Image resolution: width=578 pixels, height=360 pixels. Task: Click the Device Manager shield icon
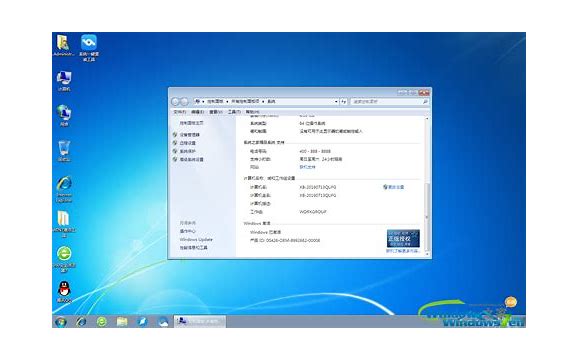[175, 134]
